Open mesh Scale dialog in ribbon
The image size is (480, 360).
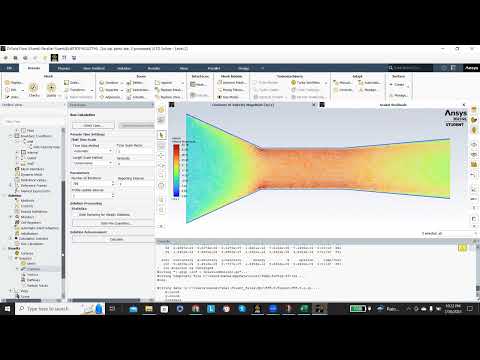72,82
